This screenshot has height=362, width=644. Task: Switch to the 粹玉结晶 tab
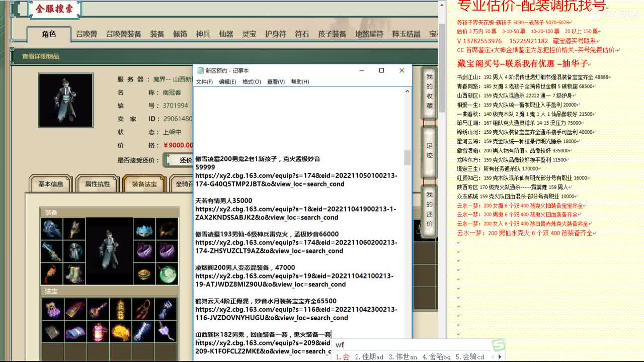click(406, 34)
